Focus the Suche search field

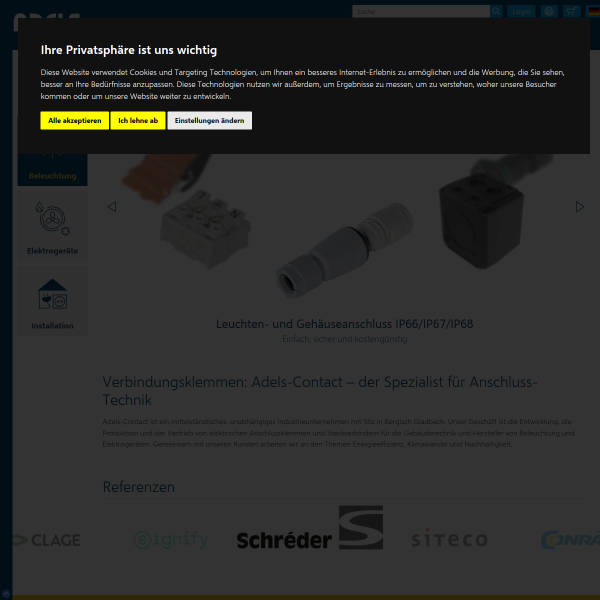(x=421, y=11)
